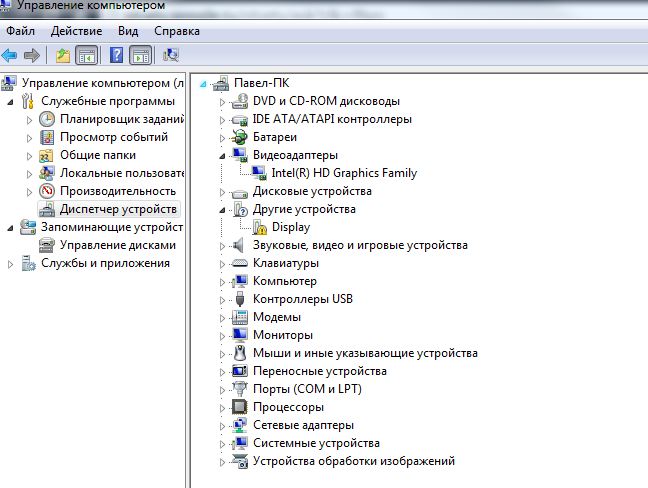This screenshot has height=488, width=648.
Task: Select the Переносные устройства label
Action: tap(320, 371)
